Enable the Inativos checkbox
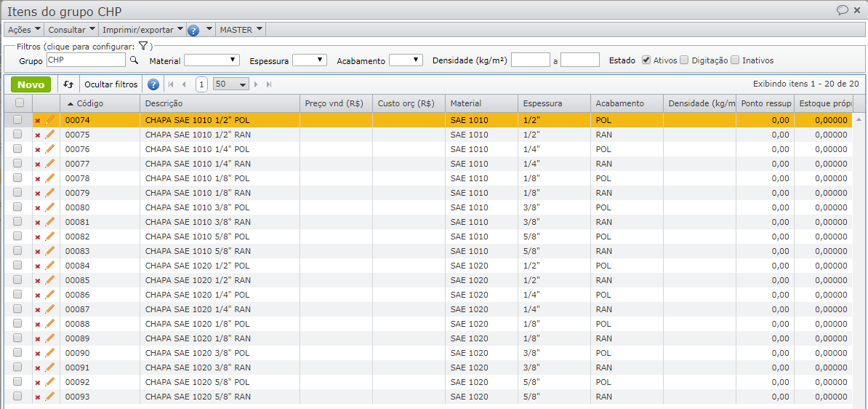This screenshot has width=868, height=409. tap(735, 60)
